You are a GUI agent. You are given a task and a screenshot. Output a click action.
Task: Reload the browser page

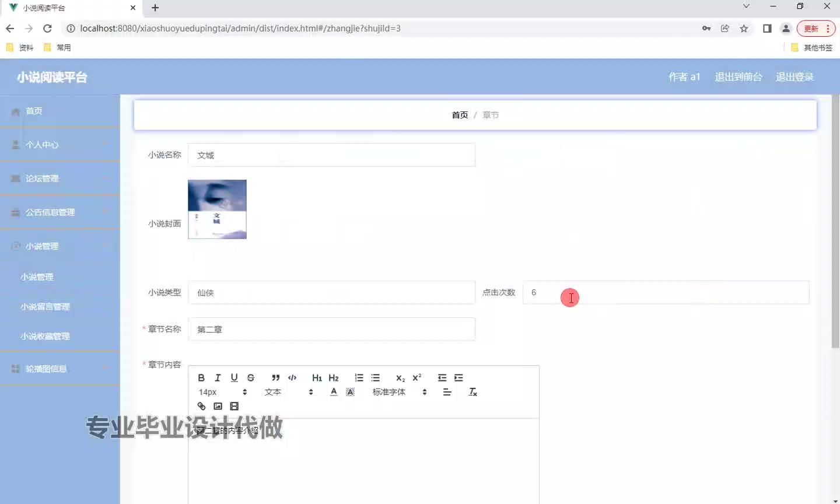(47, 28)
